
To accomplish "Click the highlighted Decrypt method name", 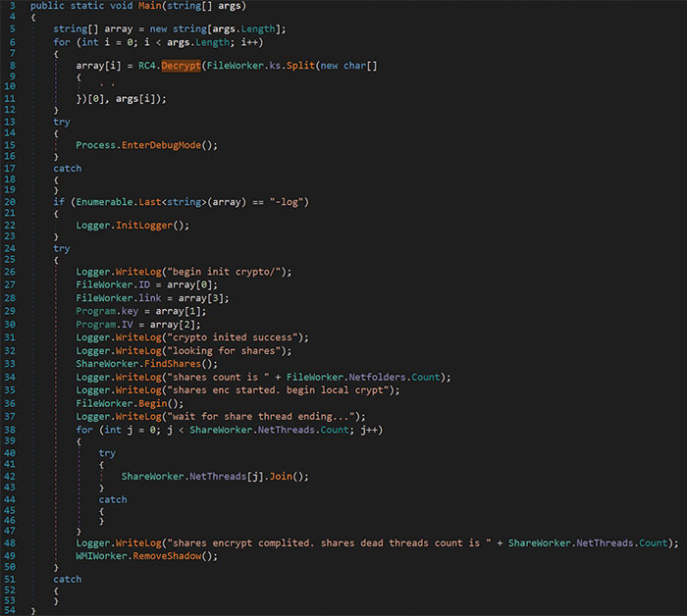I will [181, 66].
